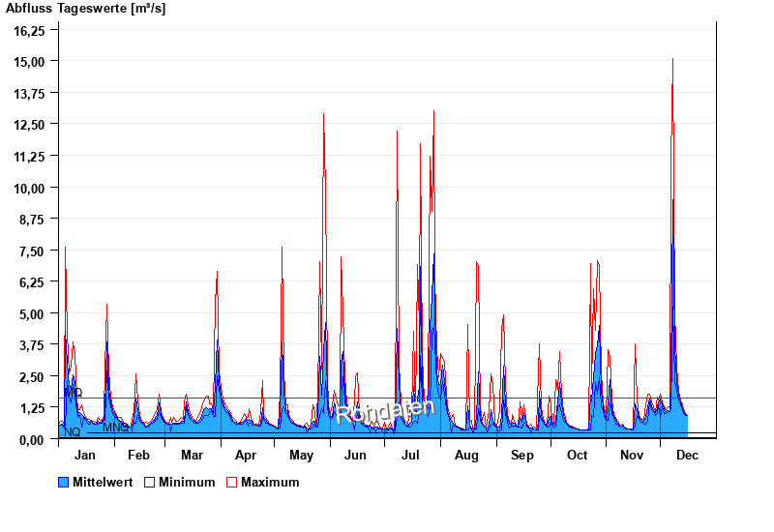
Task: Click the Jul month label
Action: tap(410, 455)
